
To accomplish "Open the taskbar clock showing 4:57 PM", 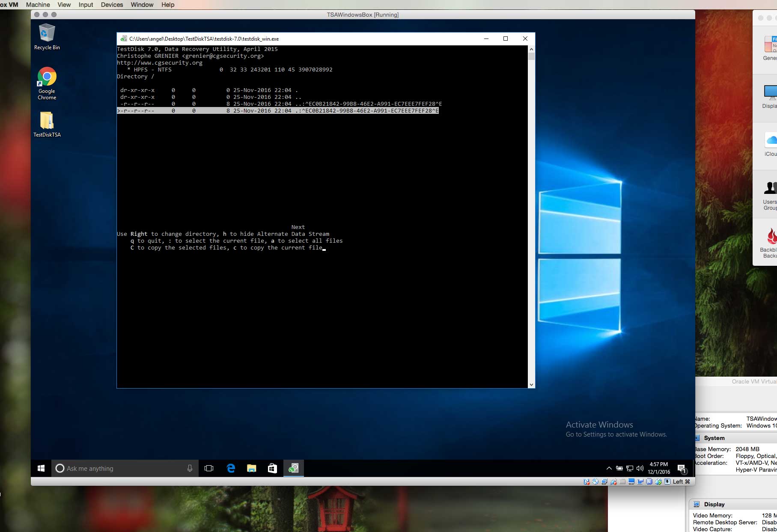I will (658, 468).
